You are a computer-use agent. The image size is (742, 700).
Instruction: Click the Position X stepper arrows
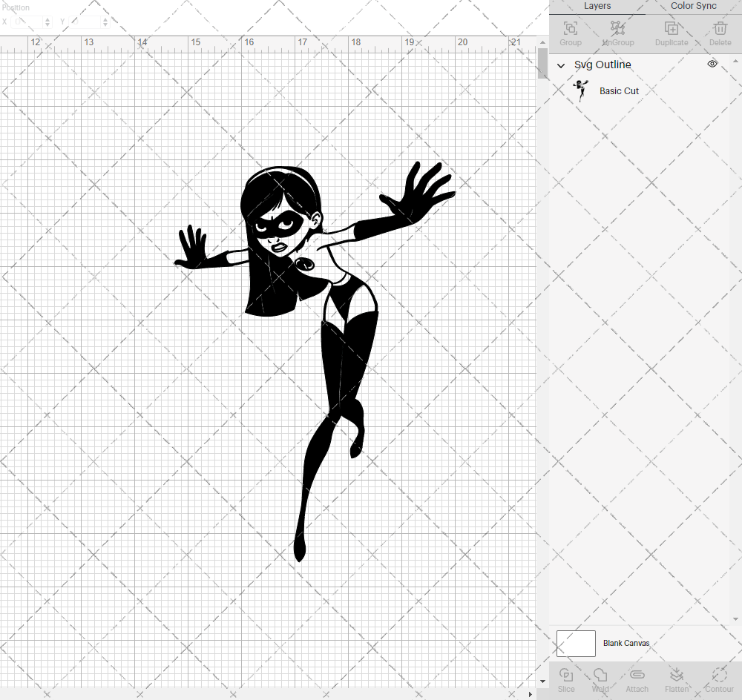tap(47, 22)
